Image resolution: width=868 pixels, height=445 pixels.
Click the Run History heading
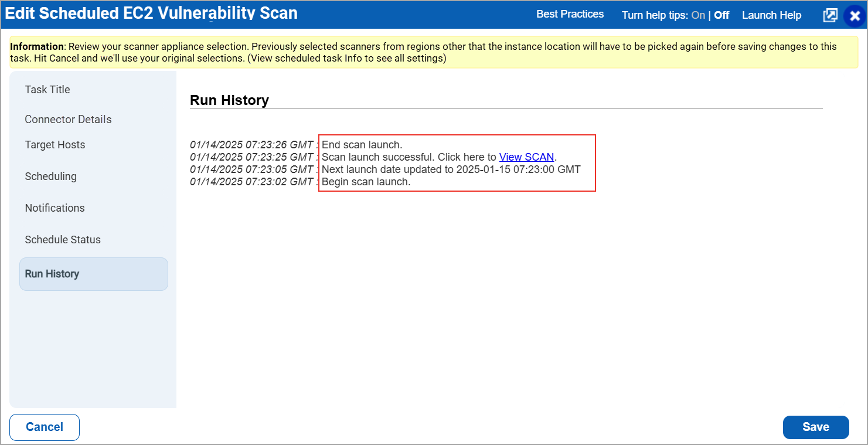click(229, 100)
